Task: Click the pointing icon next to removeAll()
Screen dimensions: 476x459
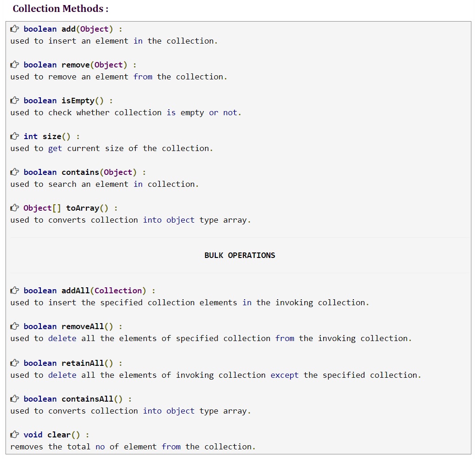Action: (14, 326)
